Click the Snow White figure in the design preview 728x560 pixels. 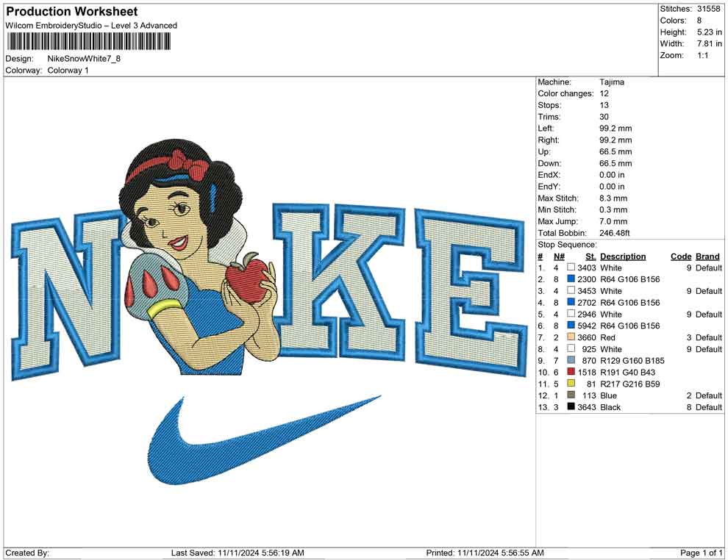pos(199,257)
